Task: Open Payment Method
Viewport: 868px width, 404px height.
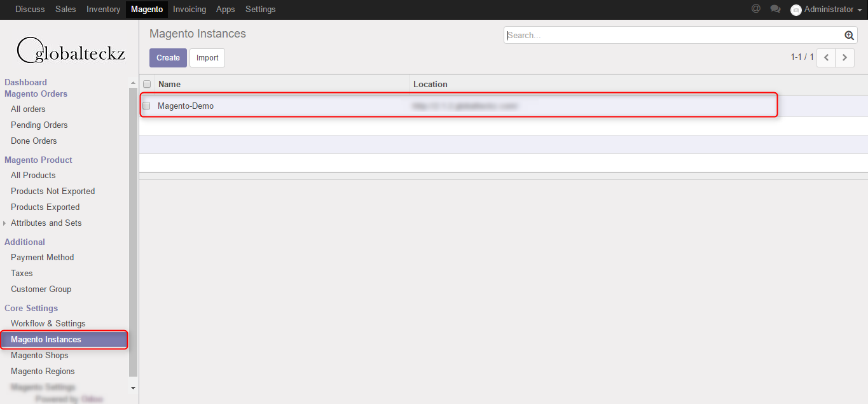Action: tap(42, 258)
